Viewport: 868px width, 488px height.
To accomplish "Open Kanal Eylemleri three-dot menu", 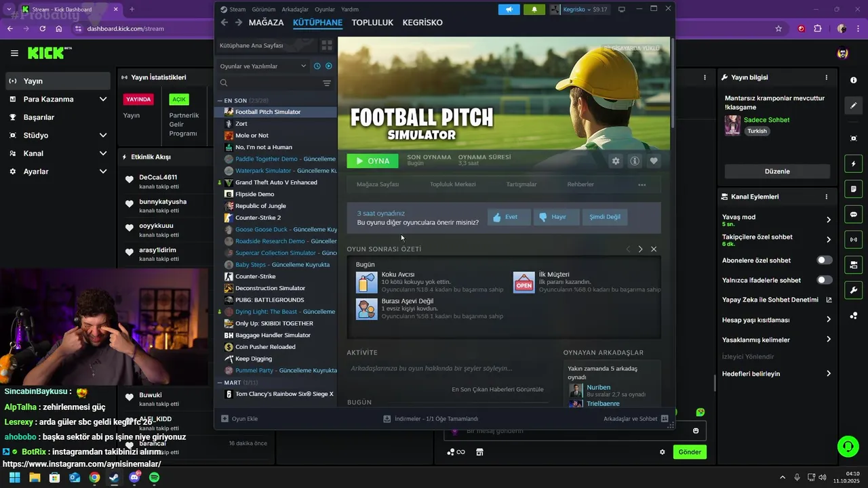I will pyautogui.click(x=826, y=197).
